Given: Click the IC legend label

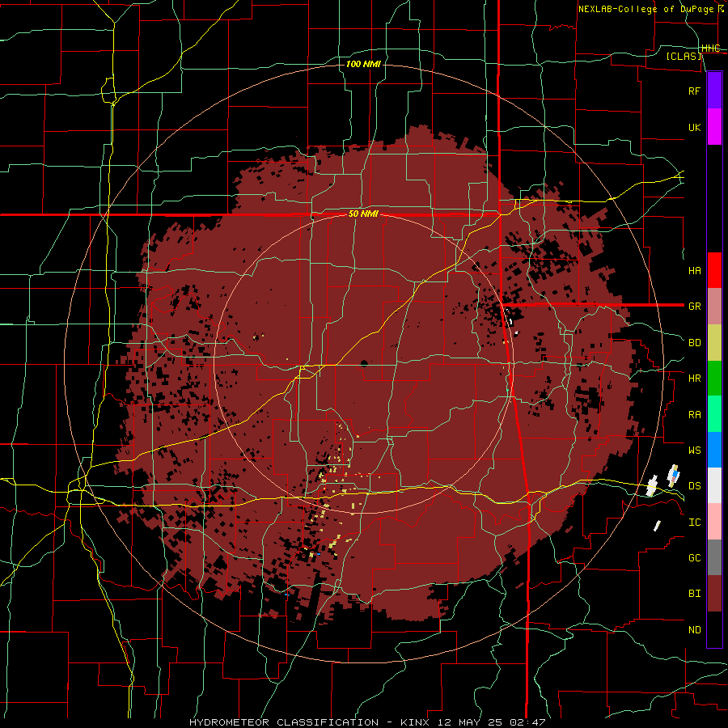Looking at the screenshot, I should [x=694, y=523].
